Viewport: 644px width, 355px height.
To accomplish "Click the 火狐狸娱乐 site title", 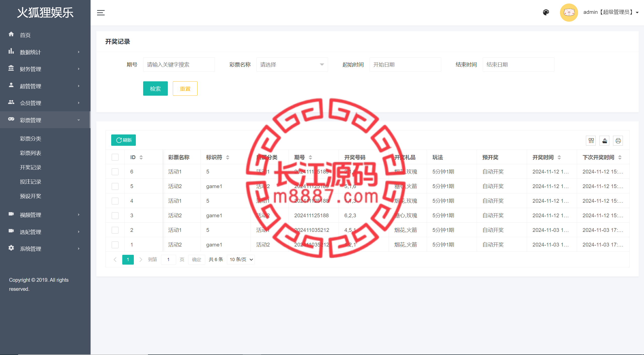I will pyautogui.click(x=45, y=13).
